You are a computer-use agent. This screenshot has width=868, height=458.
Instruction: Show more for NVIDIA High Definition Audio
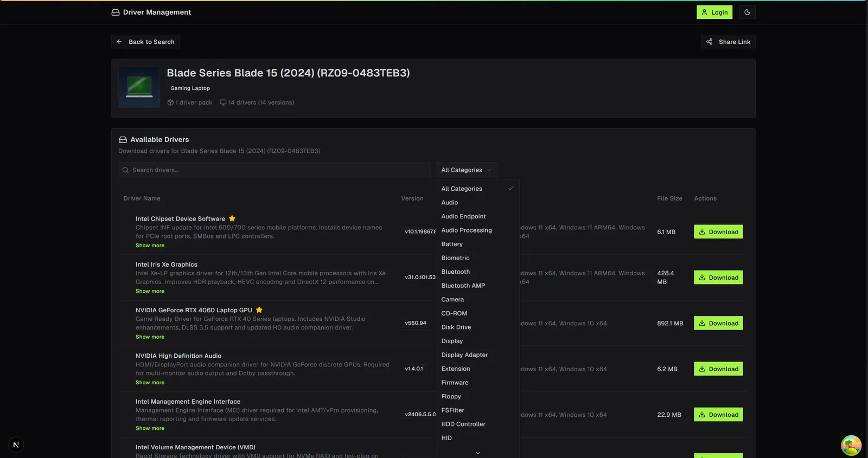[150, 383]
